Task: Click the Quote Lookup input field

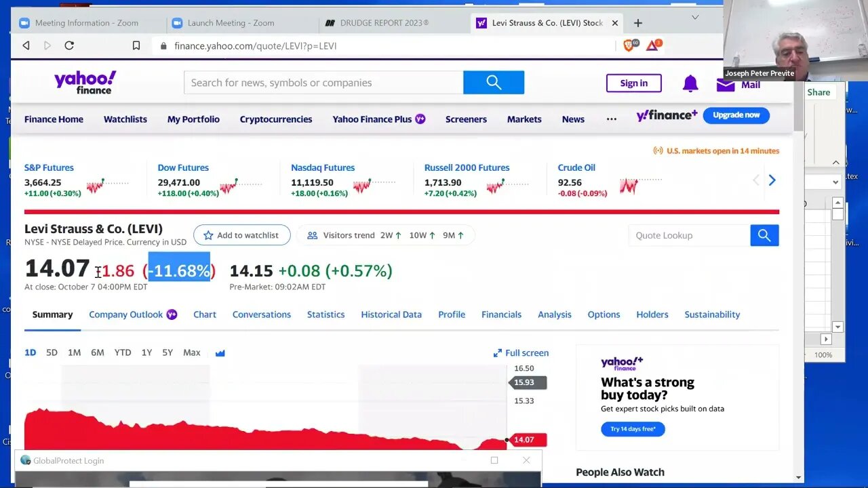Action: click(x=689, y=235)
